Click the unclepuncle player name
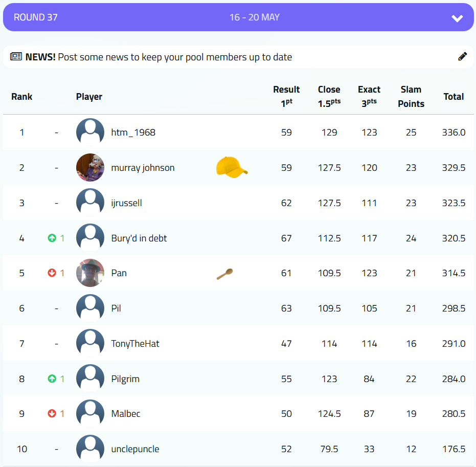This screenshot has height=467, width=476. tap(135, 449)
